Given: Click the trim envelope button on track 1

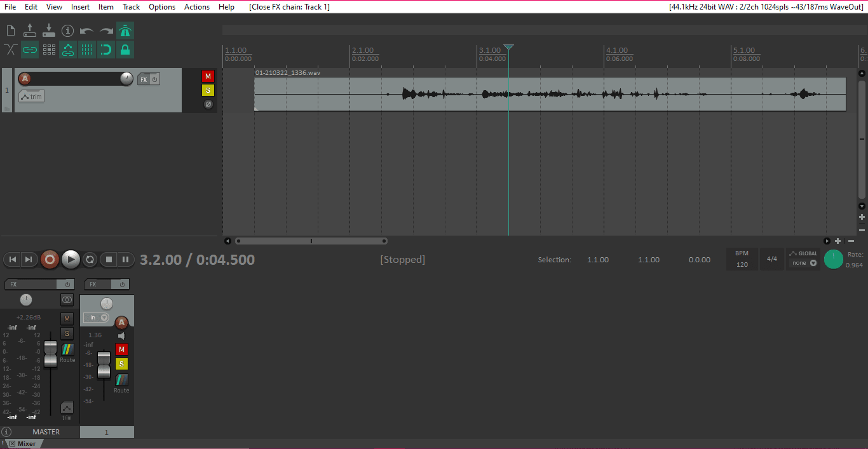Looking at the screenshot, I should [31, 97].
